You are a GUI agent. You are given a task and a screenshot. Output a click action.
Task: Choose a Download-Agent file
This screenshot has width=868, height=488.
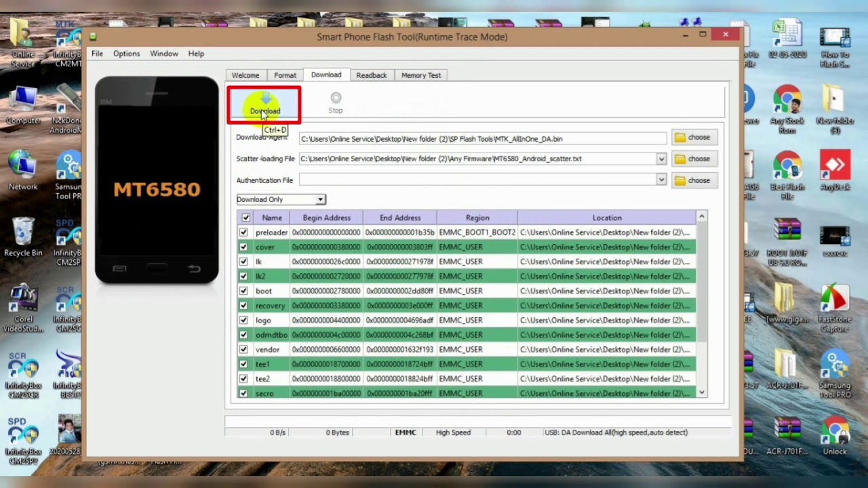(693, 138)
